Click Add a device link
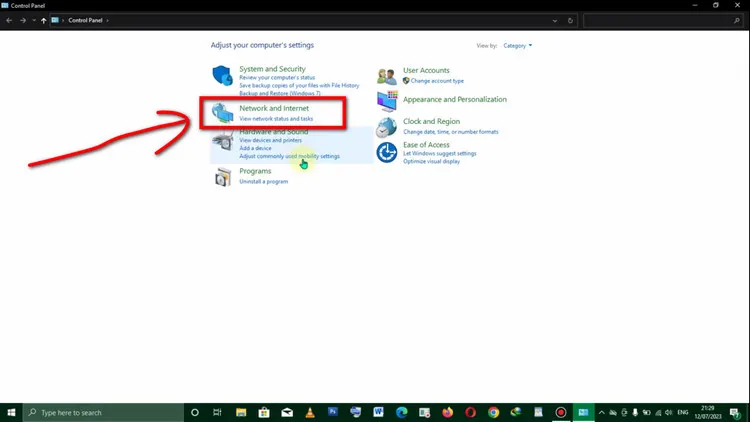Image resolution: width=750 pixels, height=422 pixels. tap(255, 148)
